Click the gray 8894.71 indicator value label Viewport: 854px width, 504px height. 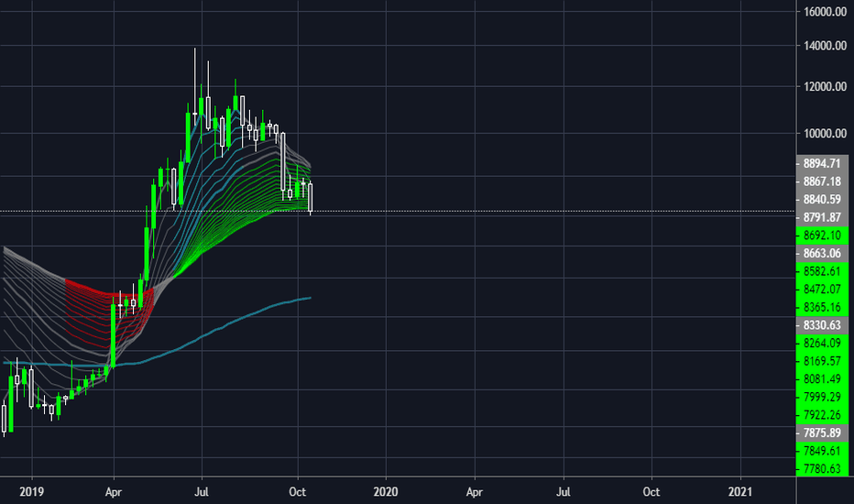tap(822, 163)
